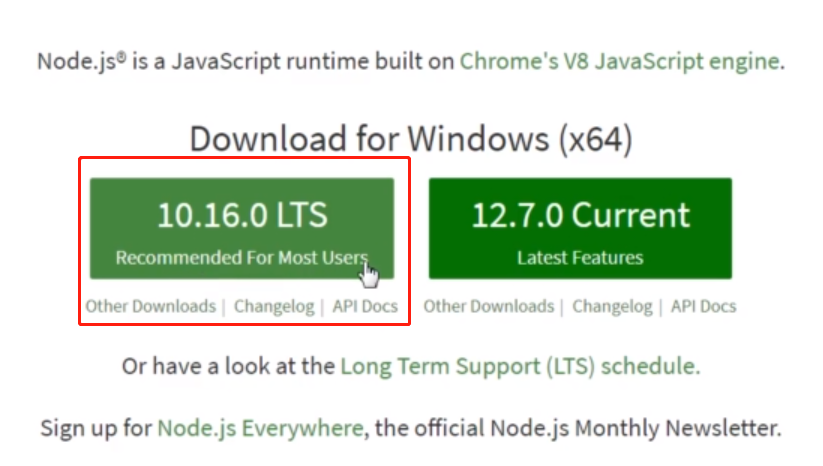Open API Docs under 12.7.0 Current
823x466 pixels.
coord(703,306)
